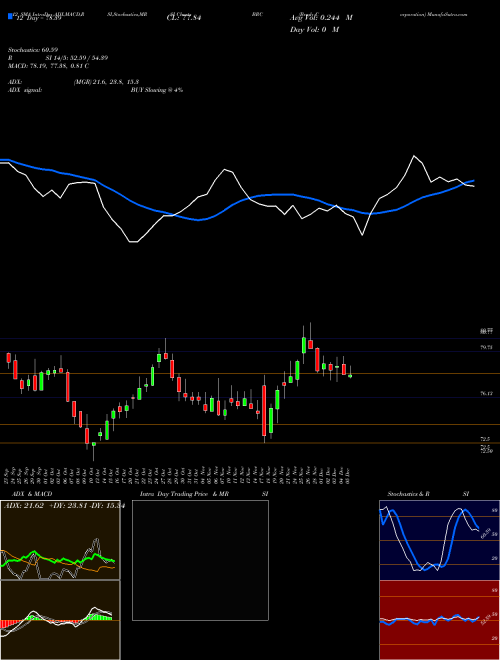Click the blue Stochastics chart panel
The height and width of the screenshot is (660, 500).
tap(439, 540)
